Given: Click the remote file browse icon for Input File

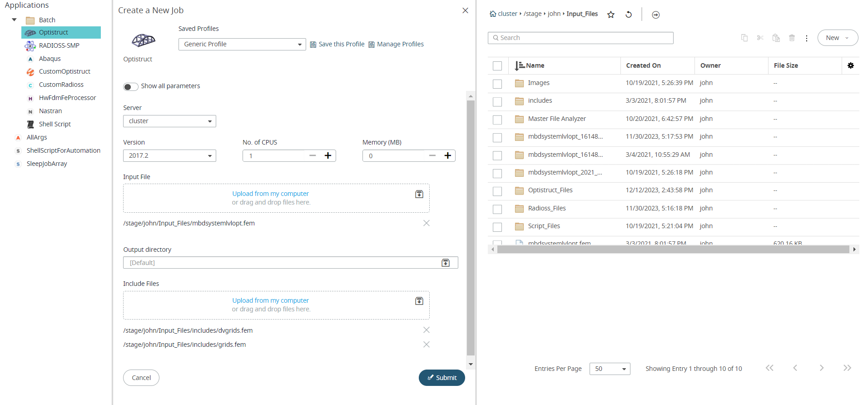Looking at the screenshot, I should 419,194.
